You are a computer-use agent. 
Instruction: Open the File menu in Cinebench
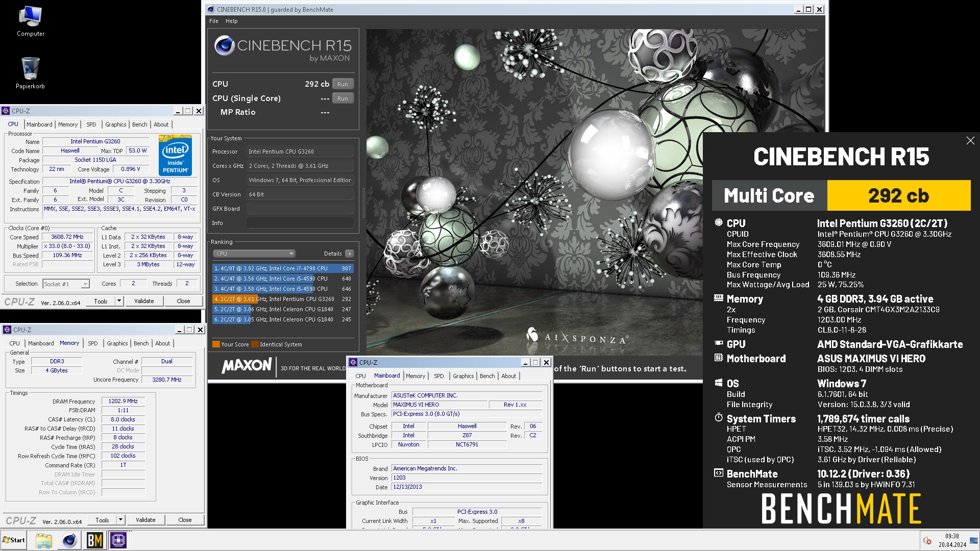pos(213,21)
